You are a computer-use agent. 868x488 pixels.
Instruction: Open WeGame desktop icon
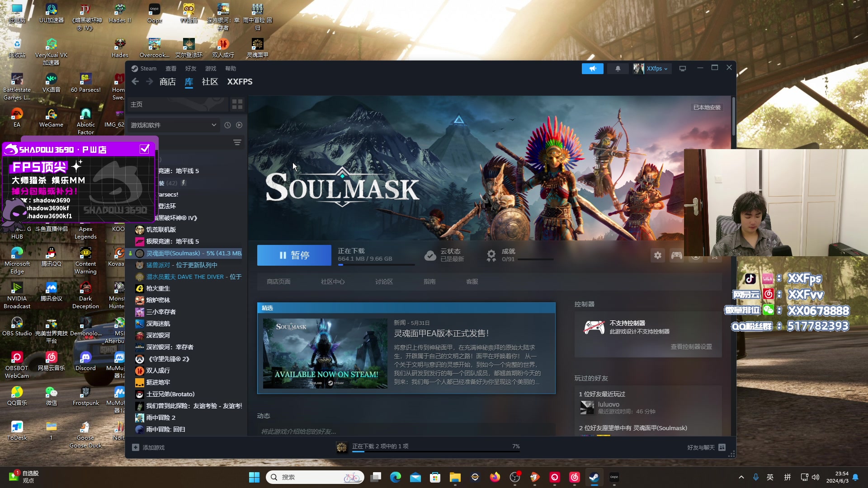(x=52, y=117)
